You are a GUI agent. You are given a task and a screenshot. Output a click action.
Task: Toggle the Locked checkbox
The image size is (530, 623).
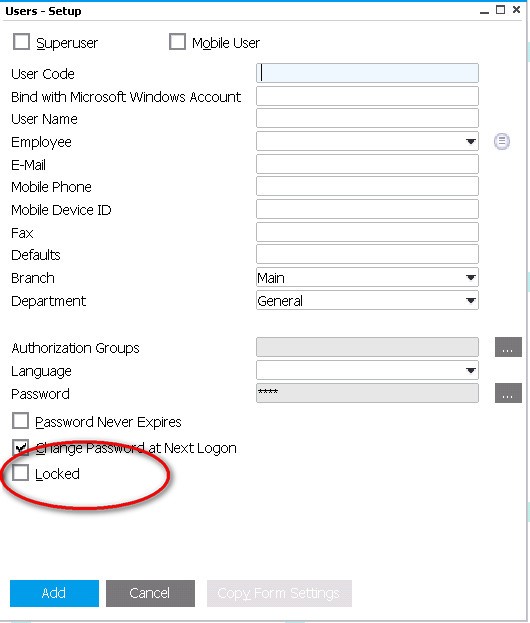pyautogui.click(x=20, y=473)
